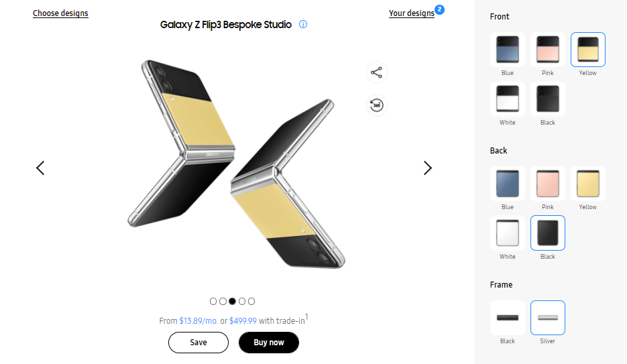The width and height of the screenshot is (627, 364).
Task: Go to the previous design with left arrow
Action: click(x=40, y=168)
